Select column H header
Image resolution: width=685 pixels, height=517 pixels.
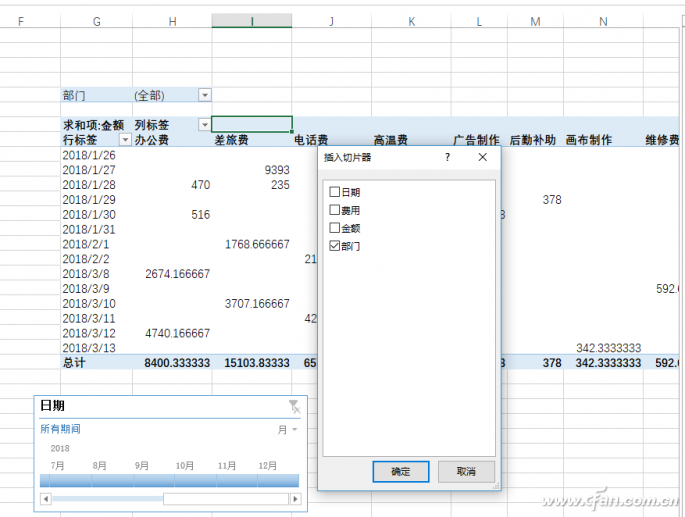(x=173, y=21)
